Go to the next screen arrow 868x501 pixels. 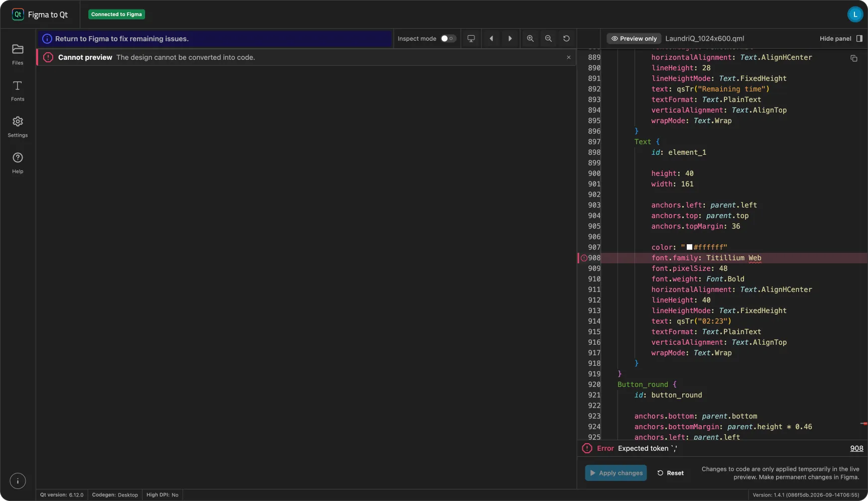pyautogui.click(x=510, y=39)
